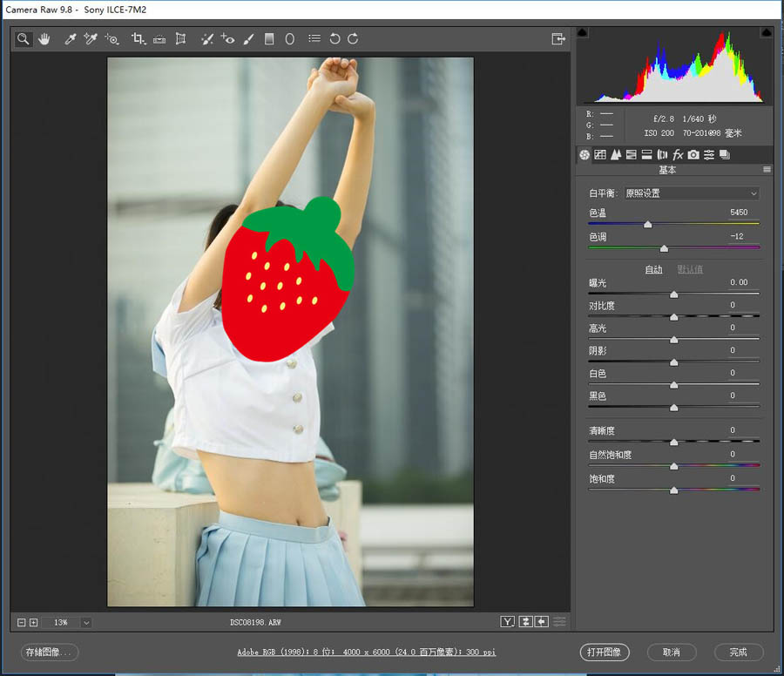Click the 色温 slider handle
The height and width of the screenshot is (676, 784).
coord(647,225)
